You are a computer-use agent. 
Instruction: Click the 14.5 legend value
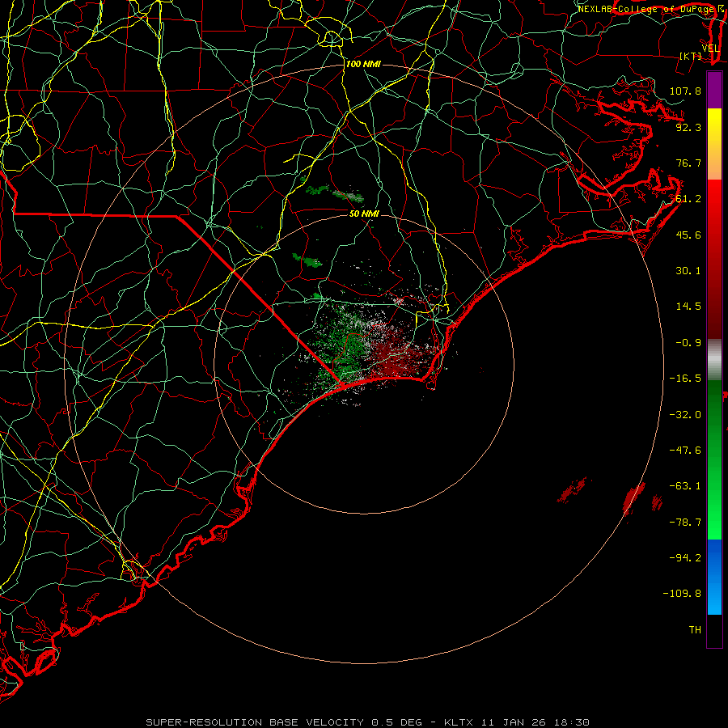click(x=688, y=307)
